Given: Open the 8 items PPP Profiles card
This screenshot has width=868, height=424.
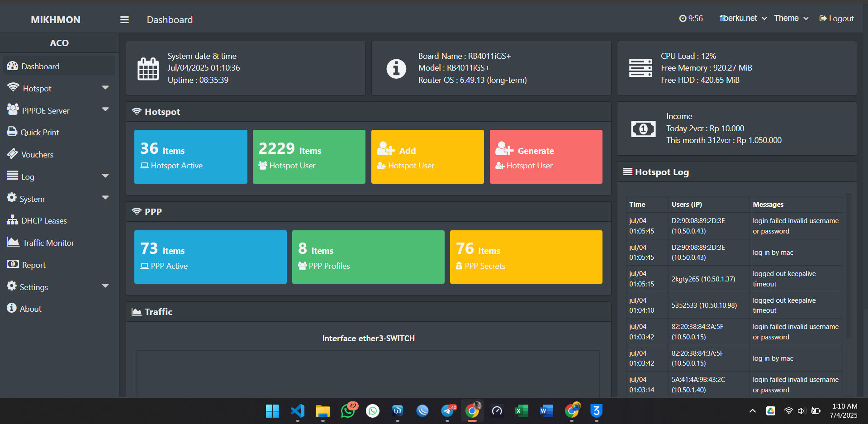Looking at the screenshot, I should click(368, 257).
